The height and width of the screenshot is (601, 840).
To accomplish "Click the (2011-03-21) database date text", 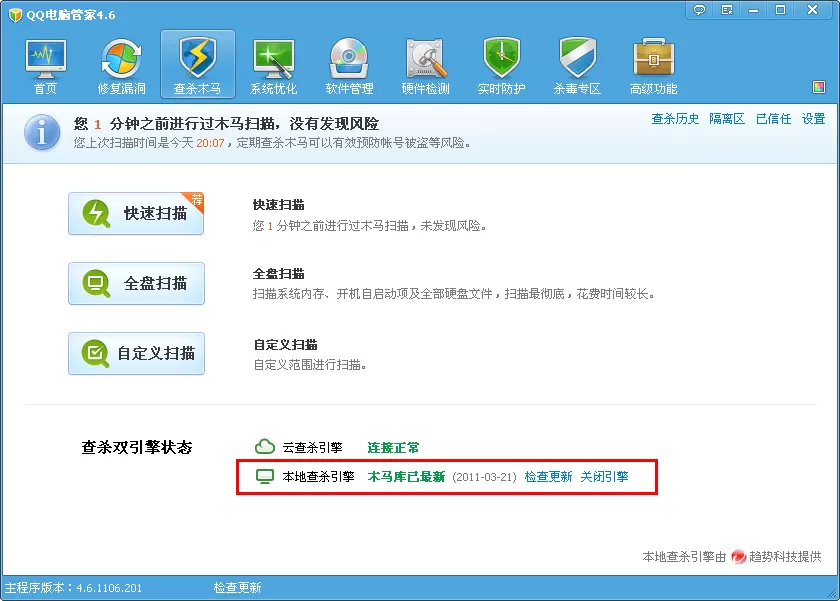I will tap(484, 477).
